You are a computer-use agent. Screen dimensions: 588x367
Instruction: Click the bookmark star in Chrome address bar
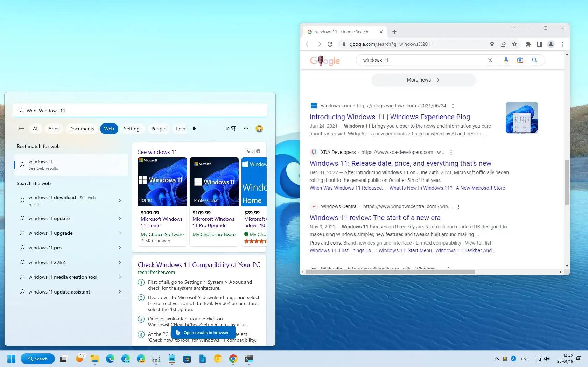[x=514, y=44]
